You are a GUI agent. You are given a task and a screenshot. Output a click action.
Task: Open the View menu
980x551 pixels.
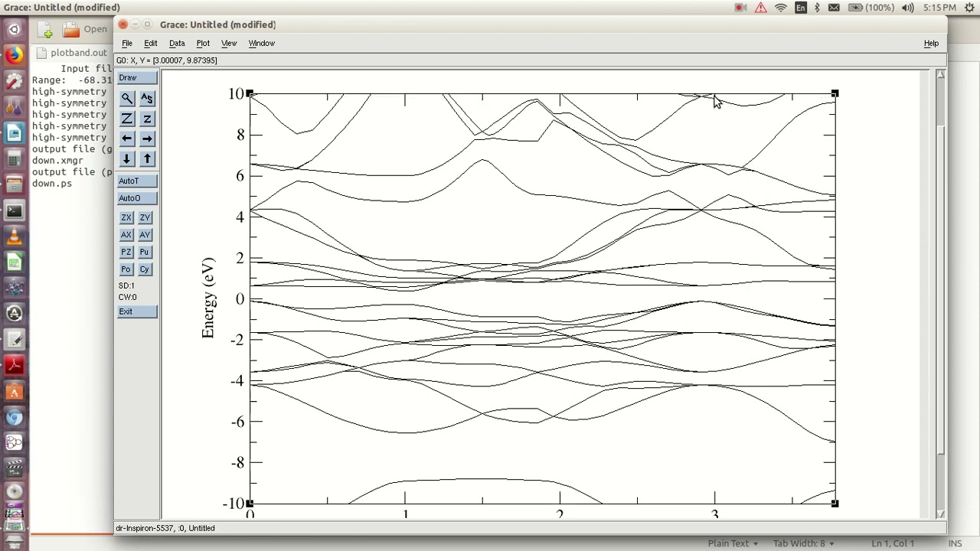coord(229,44)
